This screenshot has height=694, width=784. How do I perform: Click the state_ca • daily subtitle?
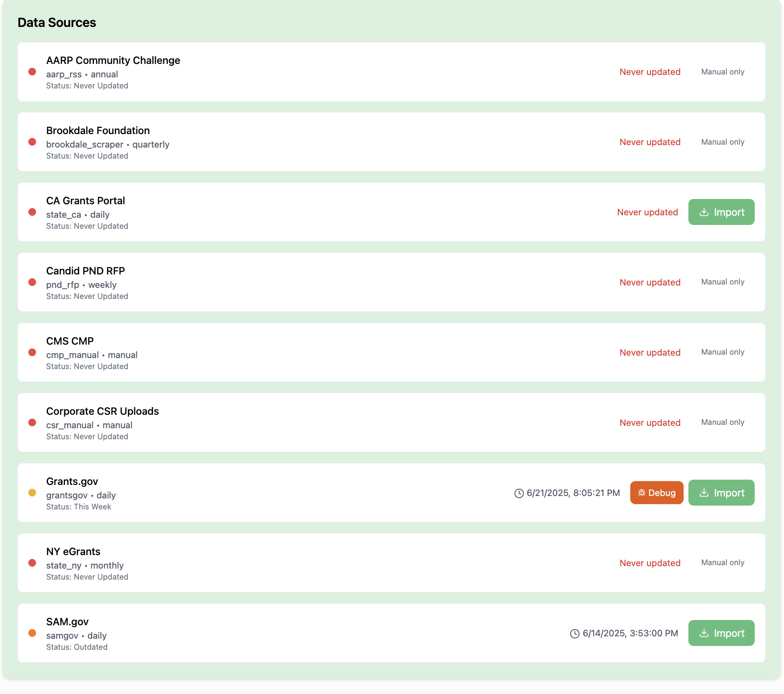(78, 214)
